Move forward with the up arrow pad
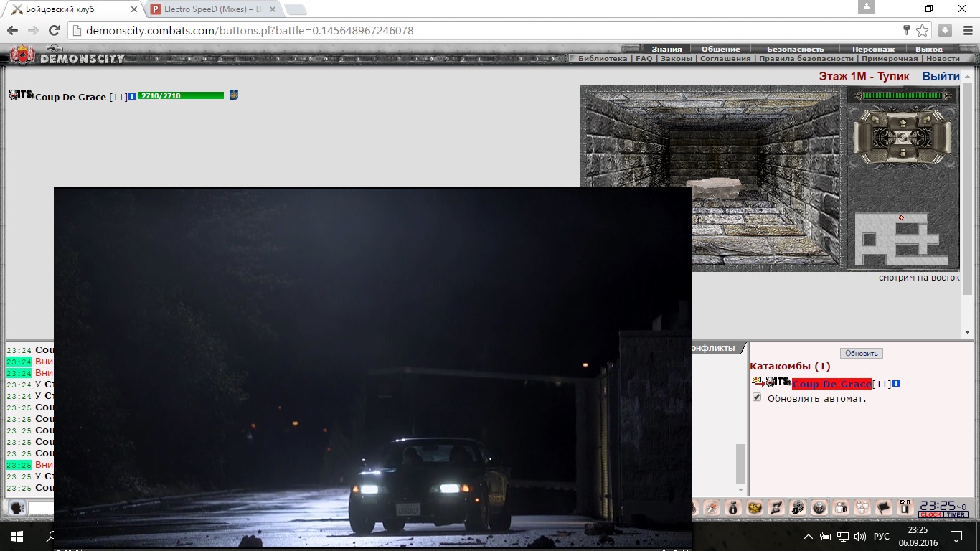The image size is (980, 551). [903, 123]
